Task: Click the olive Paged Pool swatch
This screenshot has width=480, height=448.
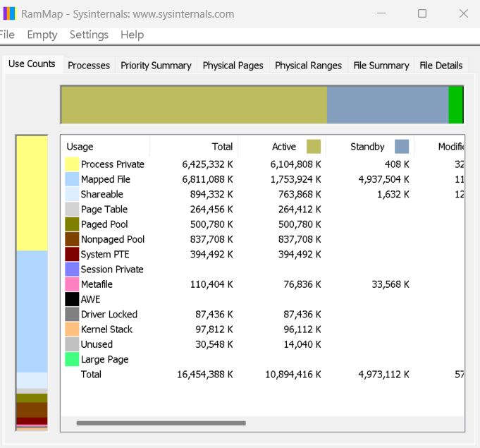Action: [72, 224]
